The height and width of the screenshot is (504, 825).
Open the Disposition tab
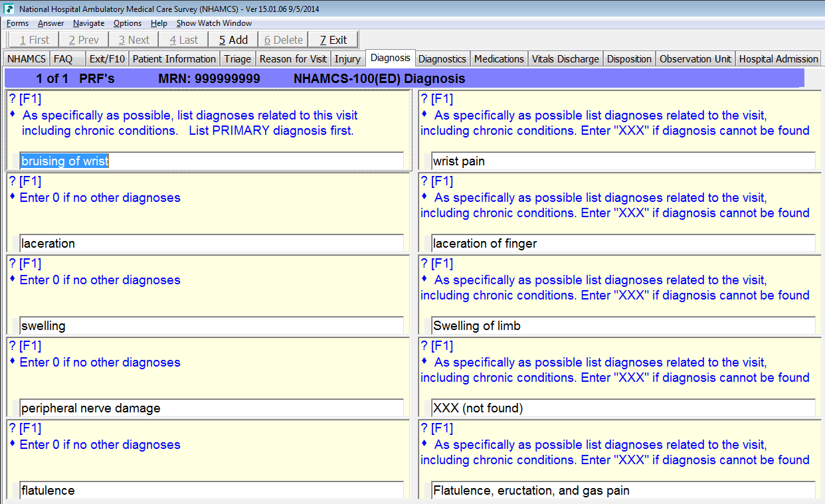(x=629, y=59)
